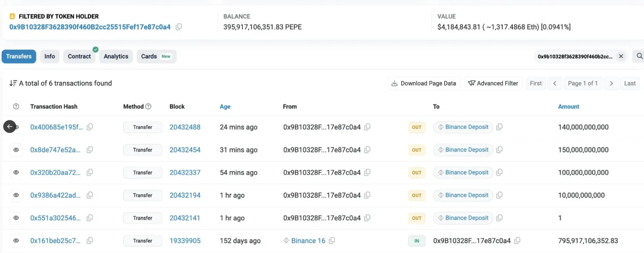The width and height of the screenshot is (644, 253).
Task: Click Download Page Data button
Action: point(424,83)
